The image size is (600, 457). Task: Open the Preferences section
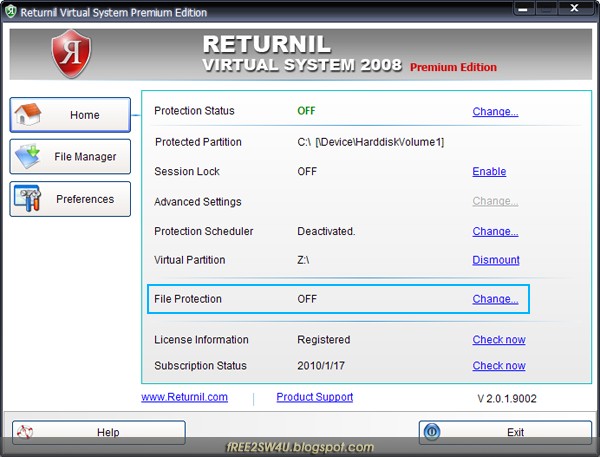click(x=70, y=199)
